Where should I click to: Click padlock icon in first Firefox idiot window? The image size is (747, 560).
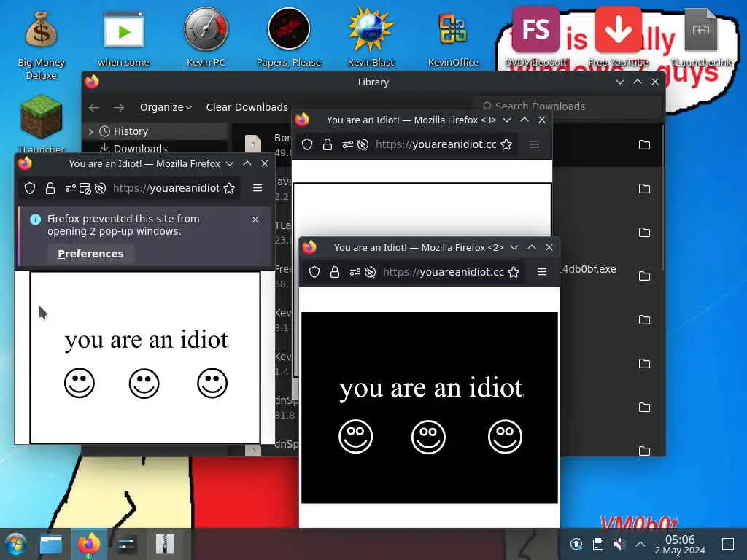point(50,188)
